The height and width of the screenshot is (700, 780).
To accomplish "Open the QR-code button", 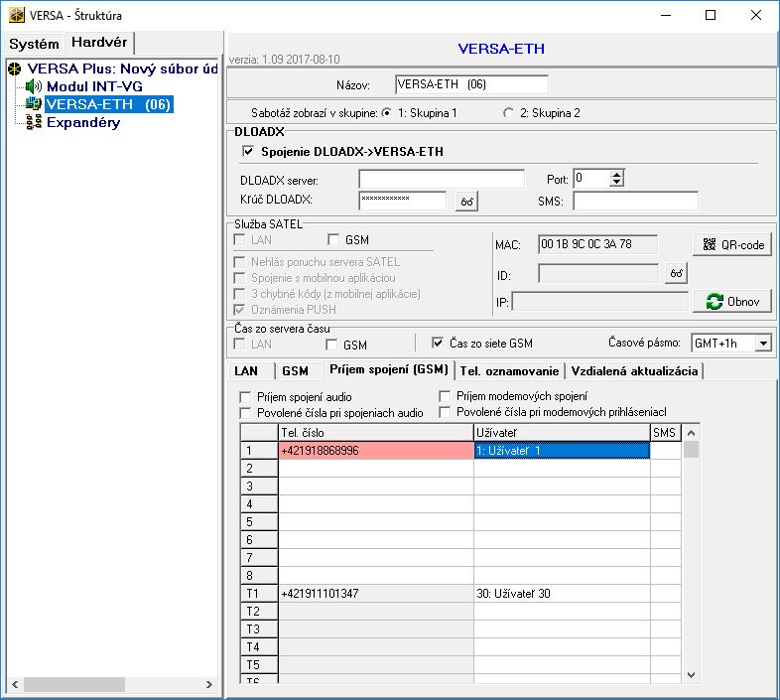I will click(x=731, y=244).
